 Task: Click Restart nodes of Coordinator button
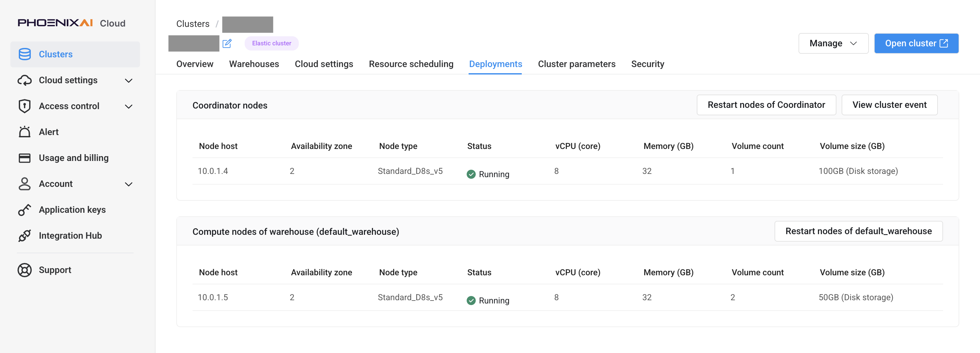(766, 105)
